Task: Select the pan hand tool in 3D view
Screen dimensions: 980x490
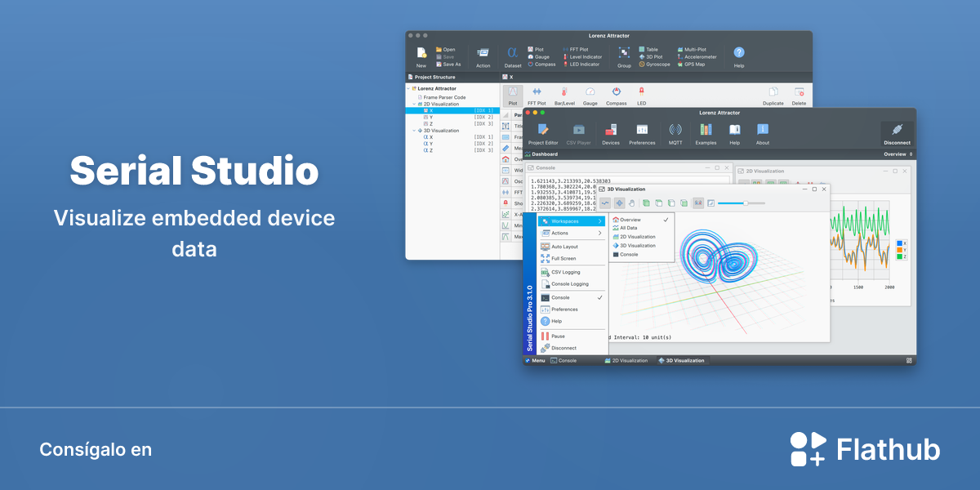Action: [630, 203]
